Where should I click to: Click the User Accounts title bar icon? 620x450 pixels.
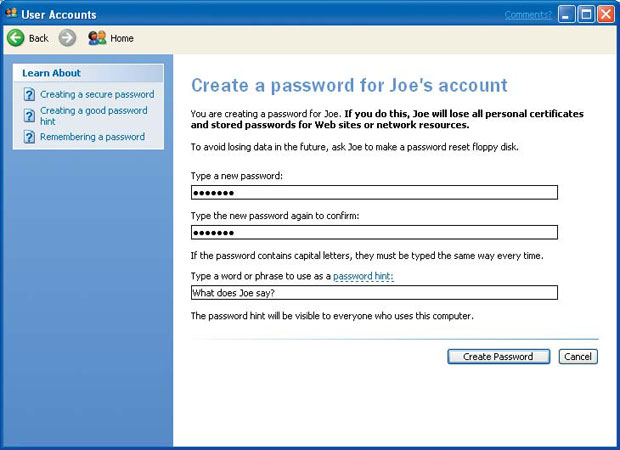[11, 14]
